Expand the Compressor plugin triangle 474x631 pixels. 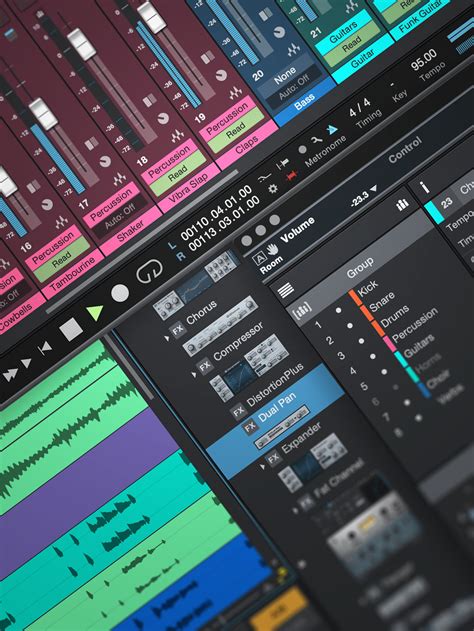click(x=194, y=375)
